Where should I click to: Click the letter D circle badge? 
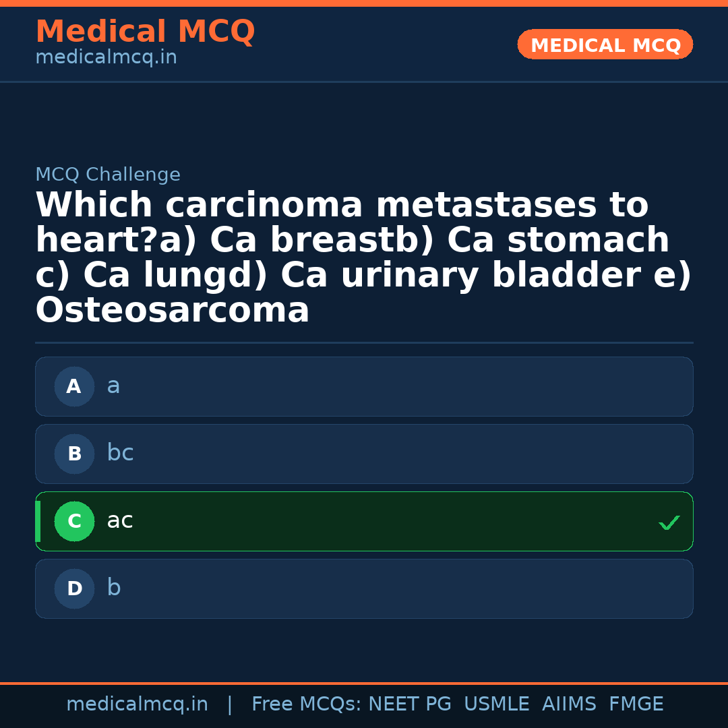[74, 588]
